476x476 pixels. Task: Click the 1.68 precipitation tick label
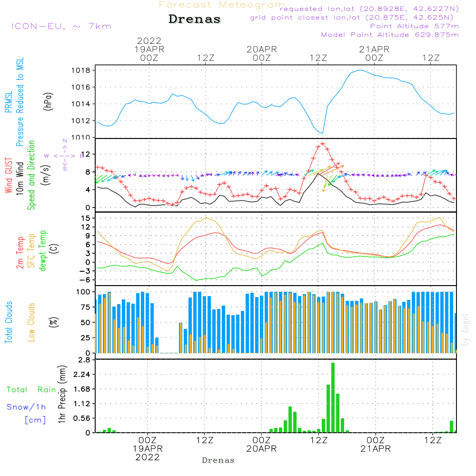coord(82,389)
